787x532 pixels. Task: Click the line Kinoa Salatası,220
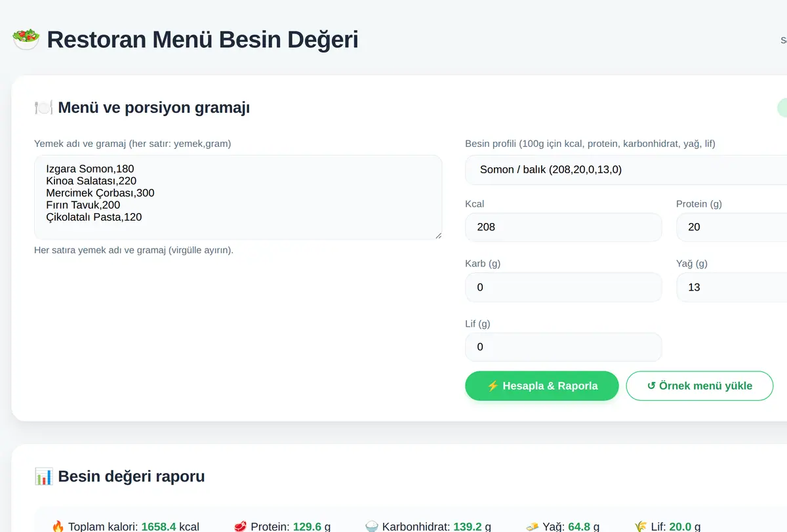[x=91, y=180]
